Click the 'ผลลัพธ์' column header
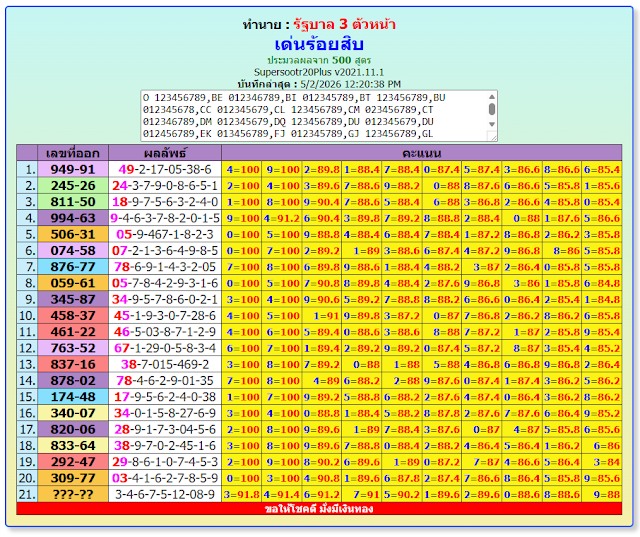The image size is (640, 537). [x=165, y=153]
